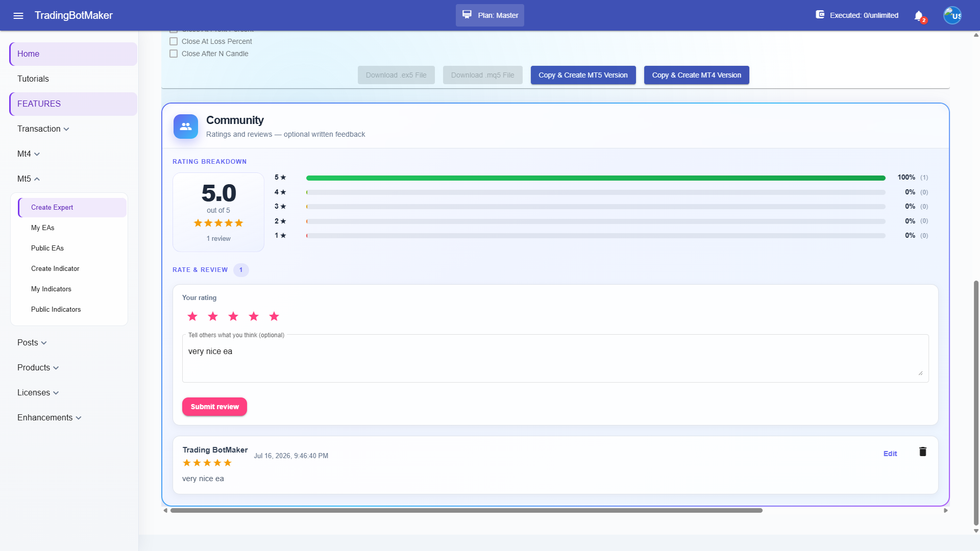Edit the existing review
980x551 pixels.
coord(890,454)
